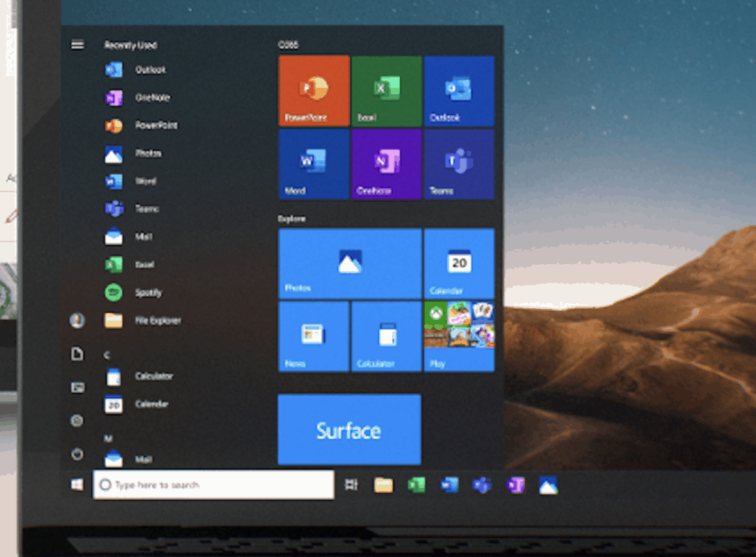This screenshot has height=557, width=756.
Task: Open Mail under the M section
Action: pos(129,458)
